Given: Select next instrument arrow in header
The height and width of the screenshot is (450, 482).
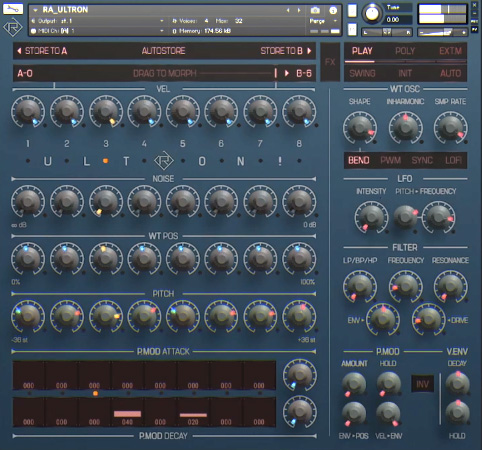Looking at the screenshot, I should pos(299,10).
